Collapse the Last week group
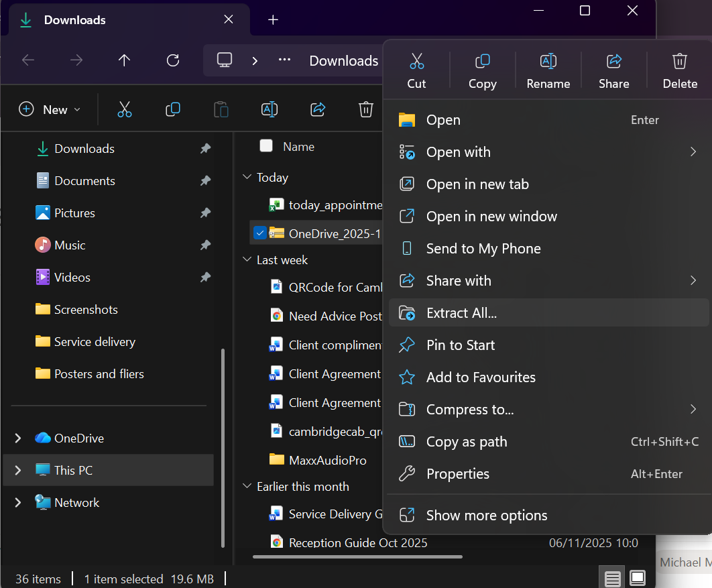Image resolution: width=712 pixels, height=588 pixels. click(x=246, y=260)
